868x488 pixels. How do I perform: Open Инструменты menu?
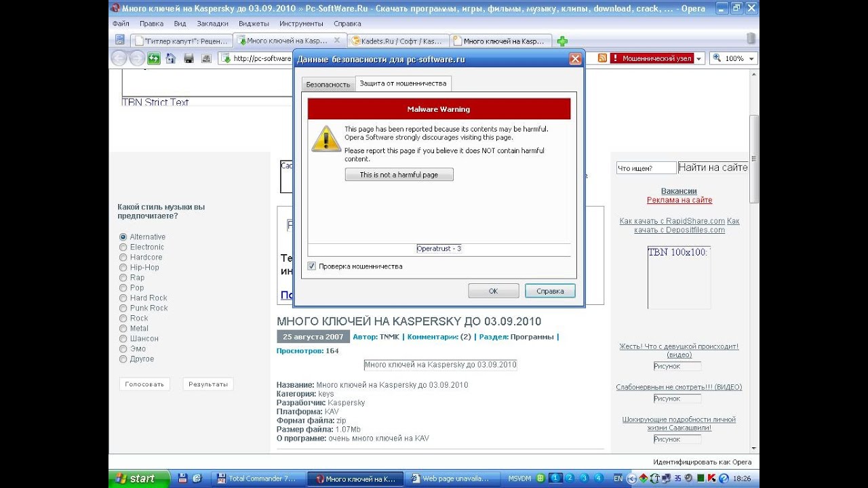pyautogui.click(x=301, y=23)
